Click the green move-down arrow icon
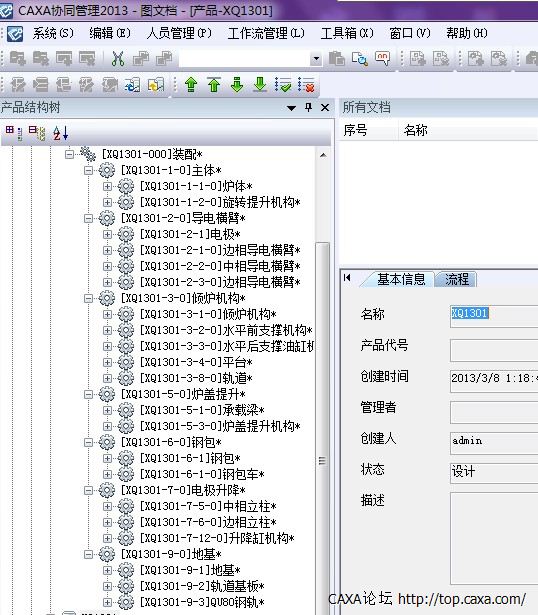This screenshot has width=538, height=615. coord(237,85)
